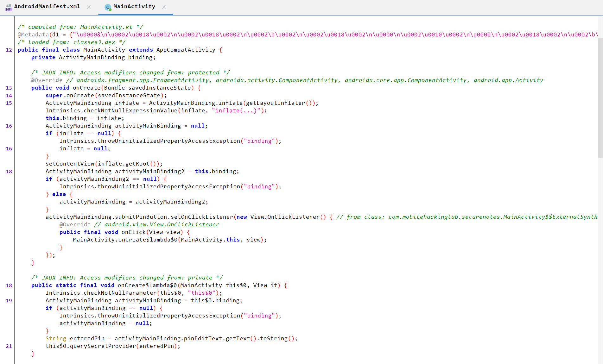603x364 pixels.
Task: Click line number 13 in the gutter
Action: tap(9, 88)
